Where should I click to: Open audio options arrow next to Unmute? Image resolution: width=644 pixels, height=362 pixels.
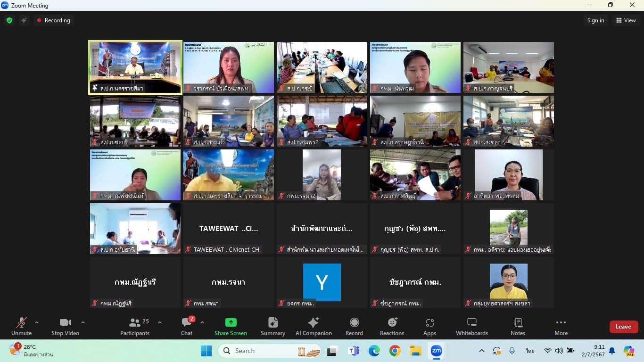pos(37,322)
